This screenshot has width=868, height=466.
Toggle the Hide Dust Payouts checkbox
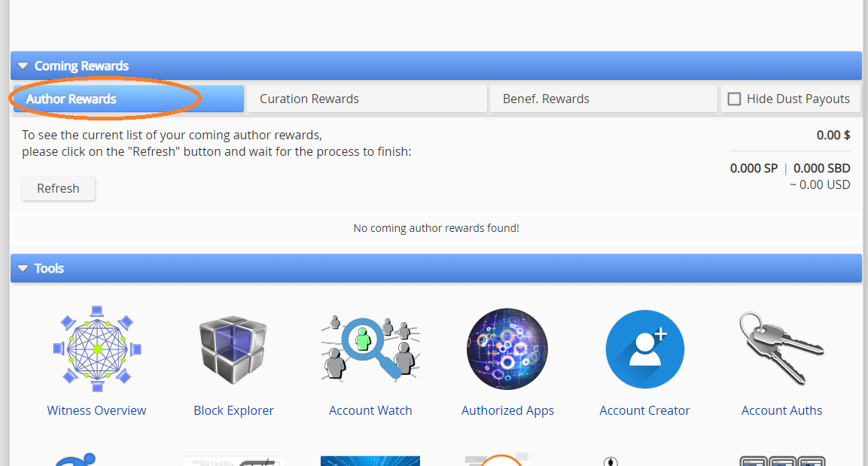[734, 99]
